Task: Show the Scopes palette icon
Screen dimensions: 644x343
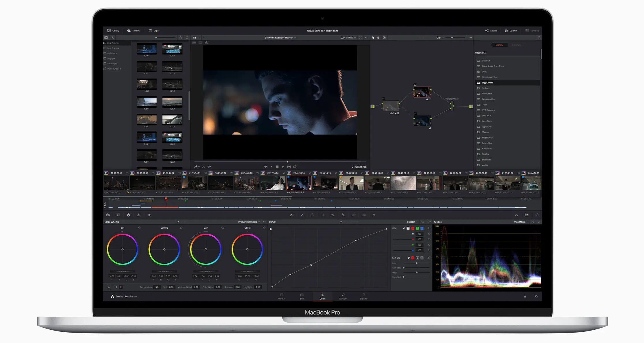Action: [527, 215]
